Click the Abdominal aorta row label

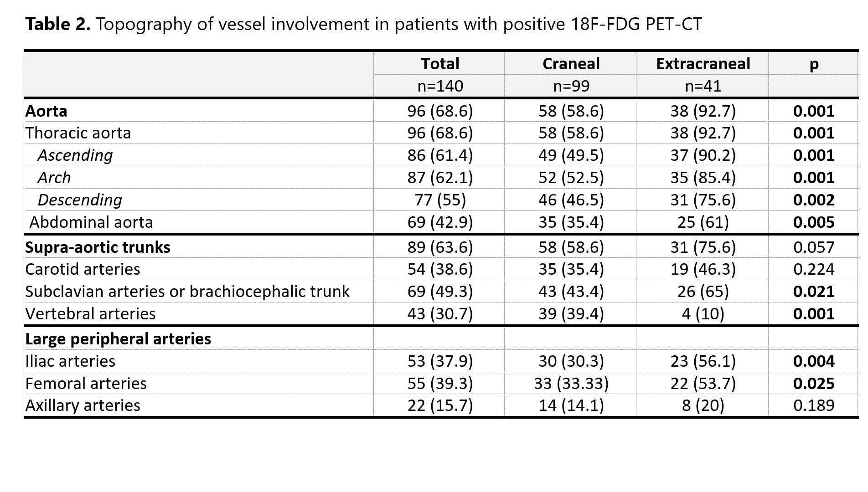tap(91, 222)
